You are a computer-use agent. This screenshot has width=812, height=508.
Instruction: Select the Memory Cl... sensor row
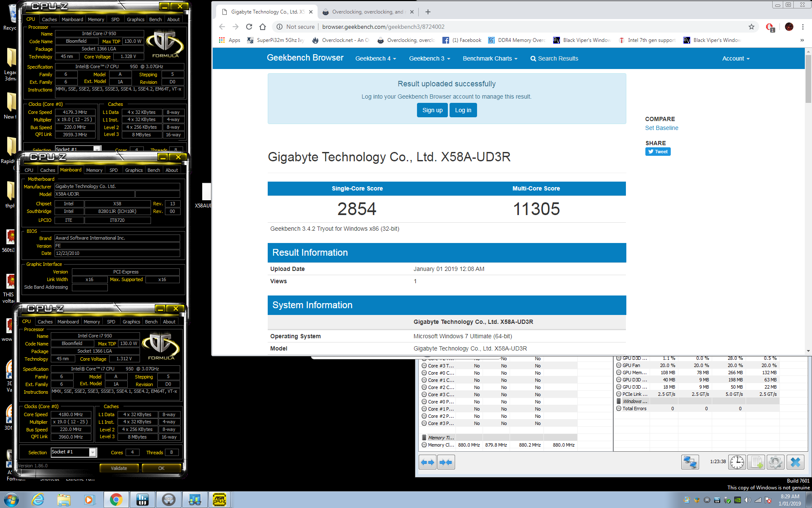click(x=499, y=445)
